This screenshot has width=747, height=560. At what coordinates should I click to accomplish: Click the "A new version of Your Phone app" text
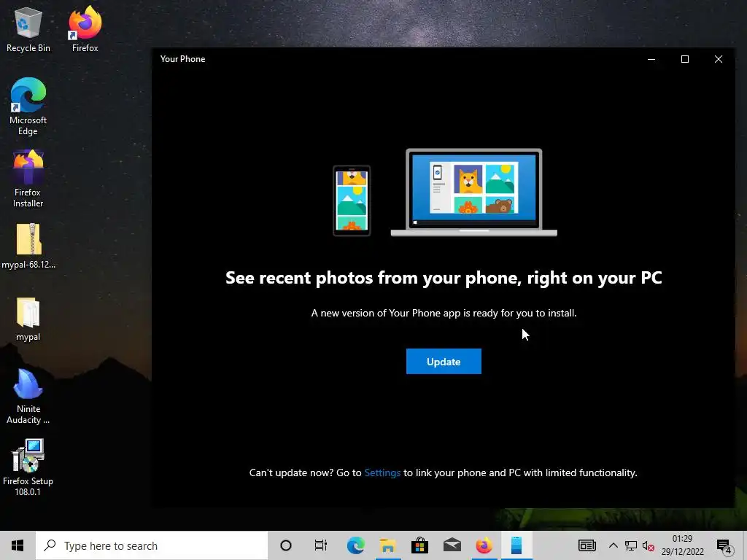point(444,313)
